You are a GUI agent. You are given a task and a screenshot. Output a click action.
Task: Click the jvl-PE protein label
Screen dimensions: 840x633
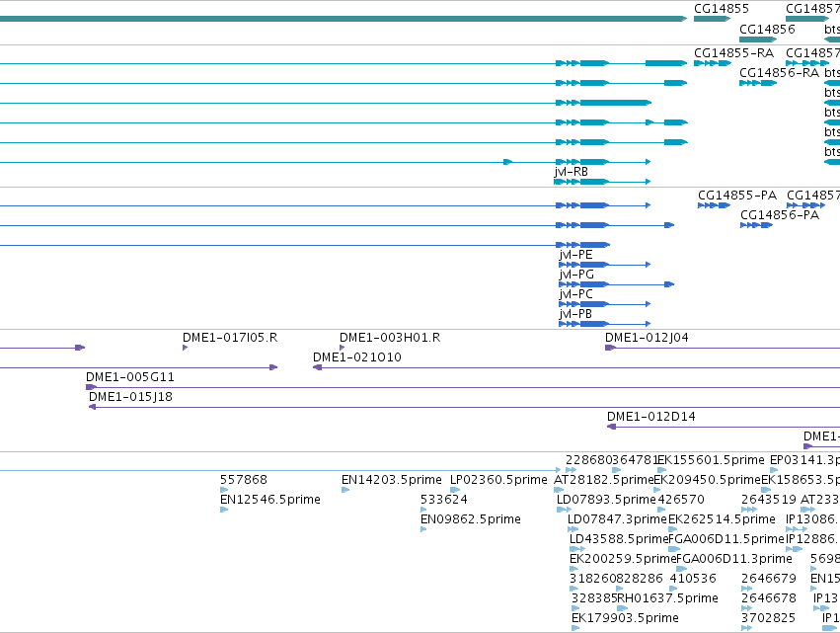575,255
